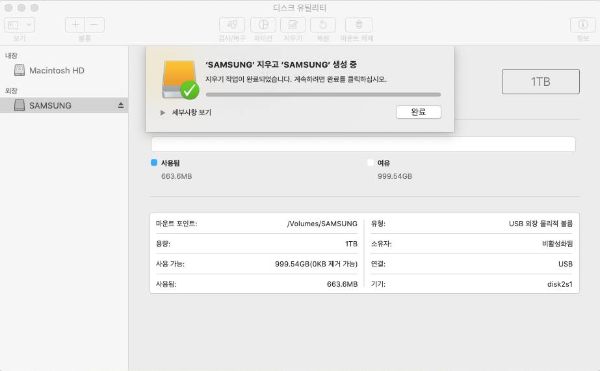Viewport: 600px width, 371px height.
Task: Click the window title text
Action: [x=300, y=8]
